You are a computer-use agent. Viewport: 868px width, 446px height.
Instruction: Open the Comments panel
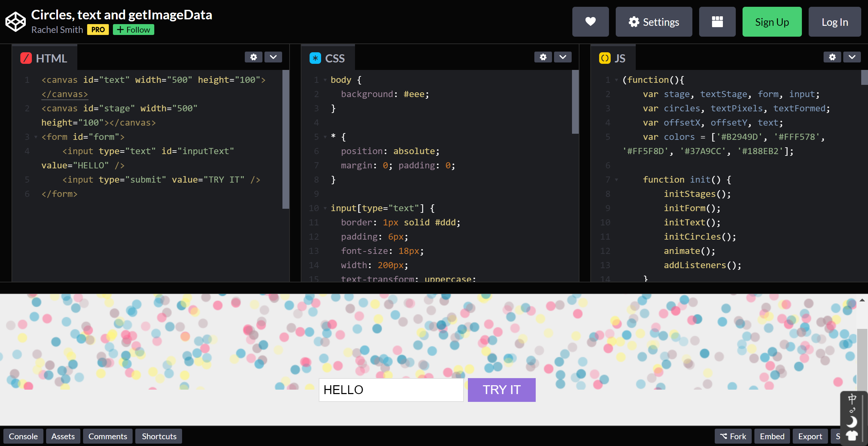coord(107,436)
